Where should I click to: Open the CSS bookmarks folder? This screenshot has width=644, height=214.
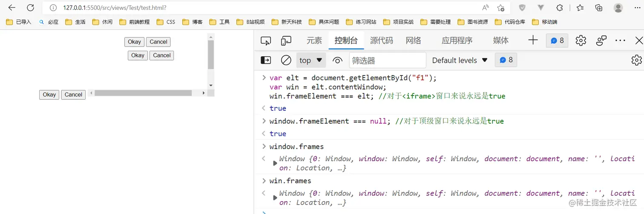[x=166, y=22]
